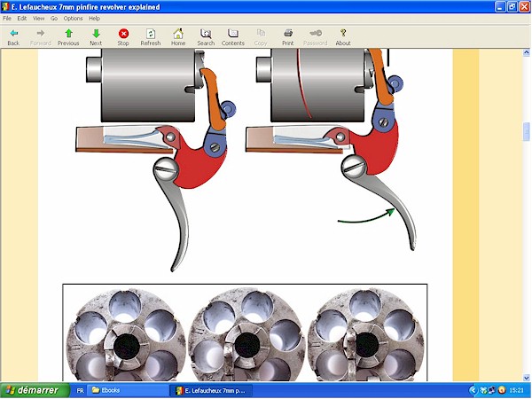The image size is (532, 399).
Task: Select the E. Lefaucheux taskbar button
Action: coord(211,390)
